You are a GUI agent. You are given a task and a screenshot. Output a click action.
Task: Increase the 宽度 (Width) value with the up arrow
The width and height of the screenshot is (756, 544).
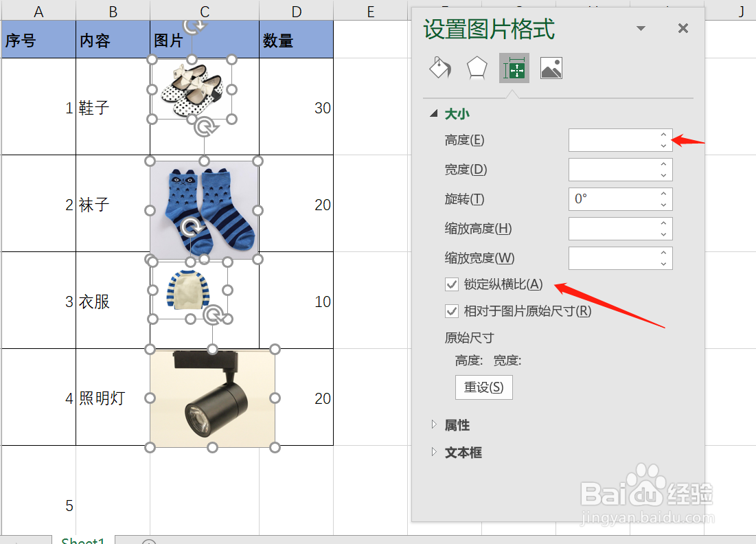coord(664,164)
